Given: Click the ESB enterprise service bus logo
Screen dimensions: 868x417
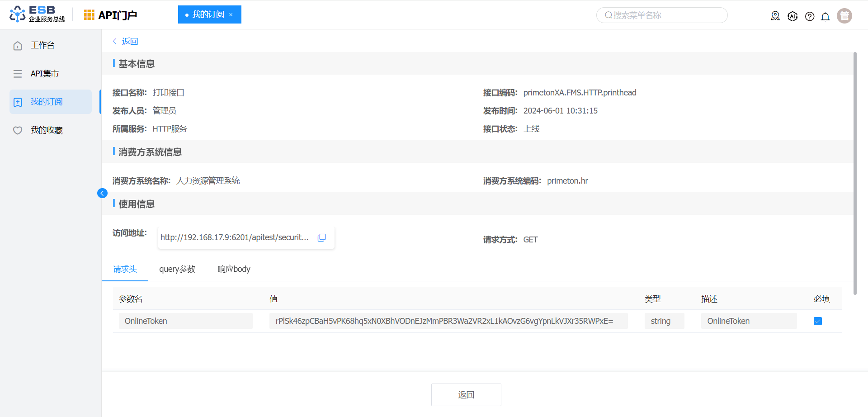Looking at the screenshot, I should pyautogui.click(x=37, y=14).
